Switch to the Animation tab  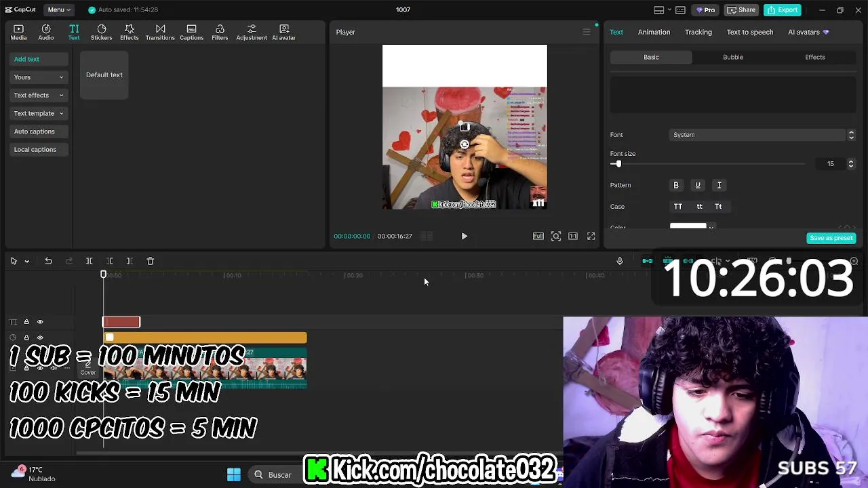[x=654, y=32]
